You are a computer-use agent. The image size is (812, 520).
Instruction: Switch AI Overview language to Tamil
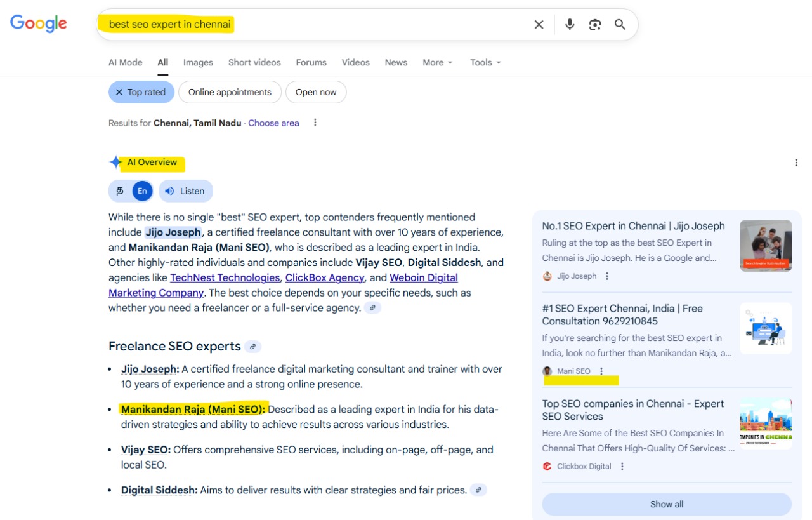pyautogui.click(x=120, y=191)
